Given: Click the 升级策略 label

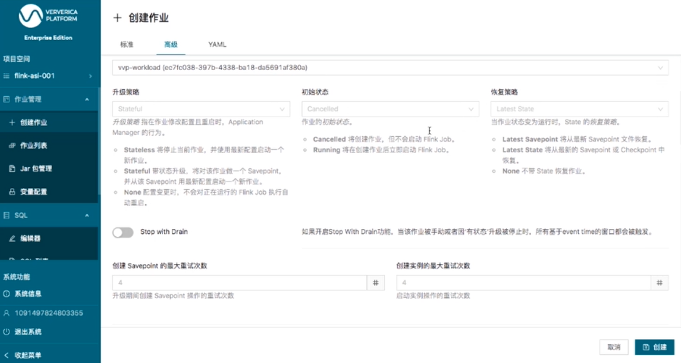Looking at the screenshot, I should click(126, 92).
